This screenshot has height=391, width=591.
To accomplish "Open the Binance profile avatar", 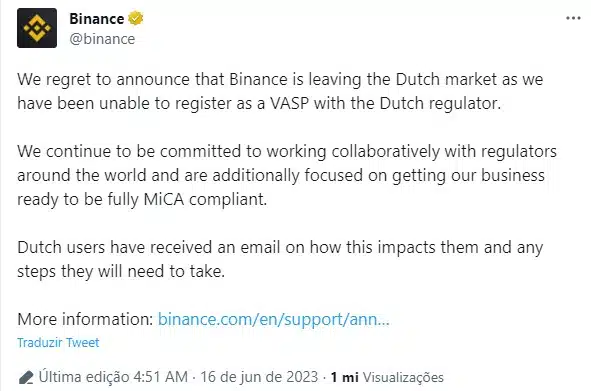I will [x=37, y=28].
